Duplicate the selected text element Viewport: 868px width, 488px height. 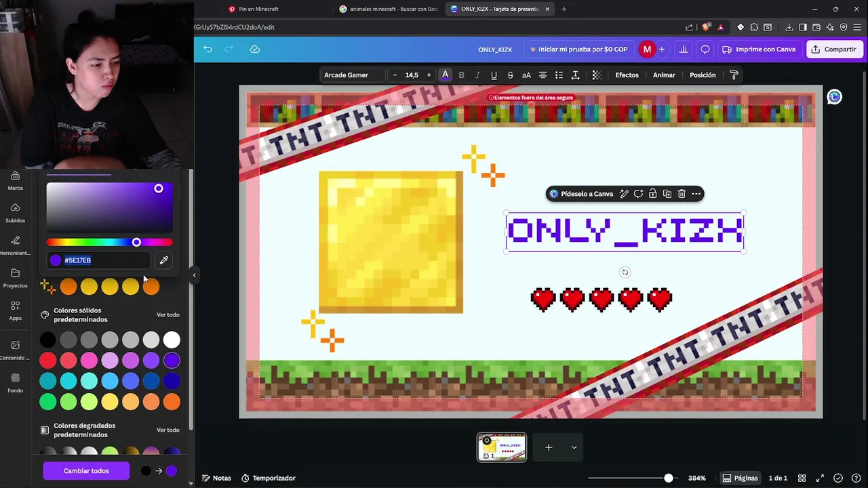(667, 194)
